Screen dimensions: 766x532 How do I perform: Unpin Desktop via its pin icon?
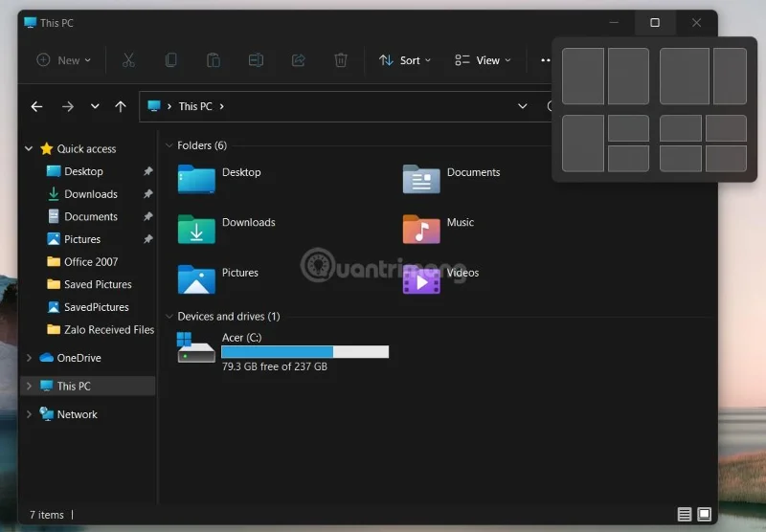(x=148, y=171)
